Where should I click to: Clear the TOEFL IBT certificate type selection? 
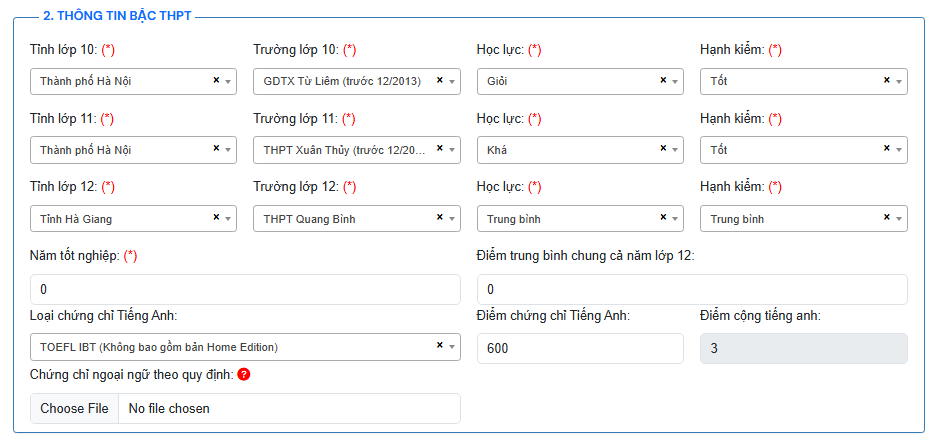point(439,346)
